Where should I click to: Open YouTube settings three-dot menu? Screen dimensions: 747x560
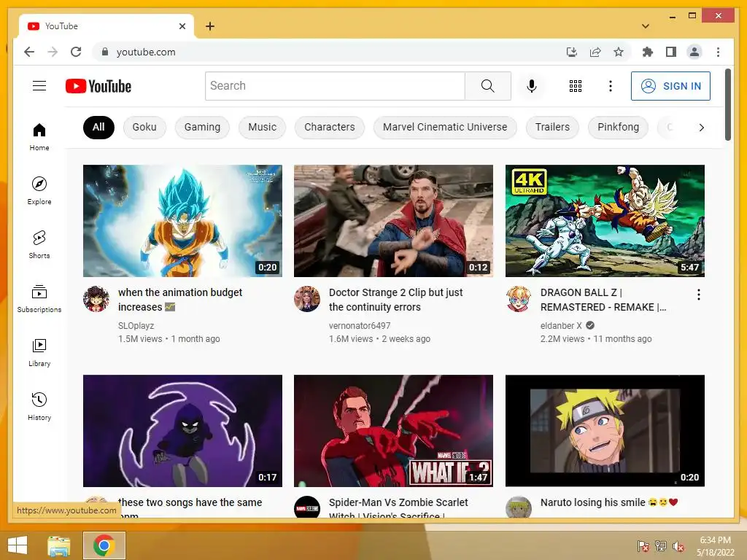pyautogui.click(x=611, y=86)
